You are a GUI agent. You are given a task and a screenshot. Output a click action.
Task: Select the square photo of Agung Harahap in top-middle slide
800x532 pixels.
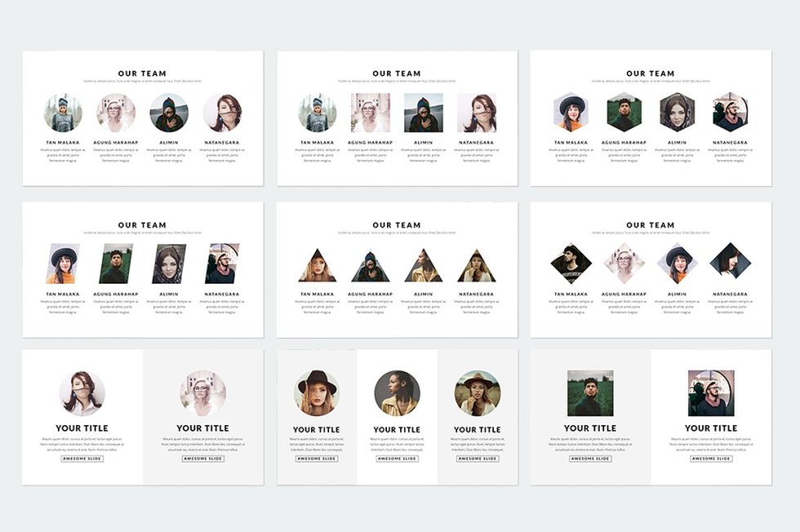coord(371,113)
